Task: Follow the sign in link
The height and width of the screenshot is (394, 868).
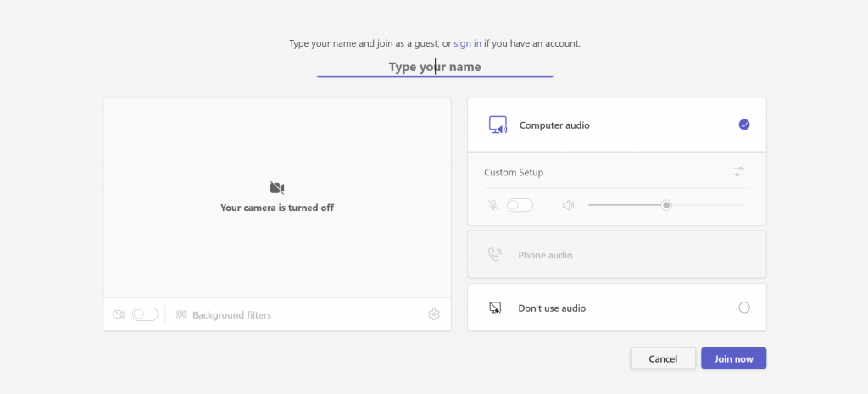Action: click(467, 43)
